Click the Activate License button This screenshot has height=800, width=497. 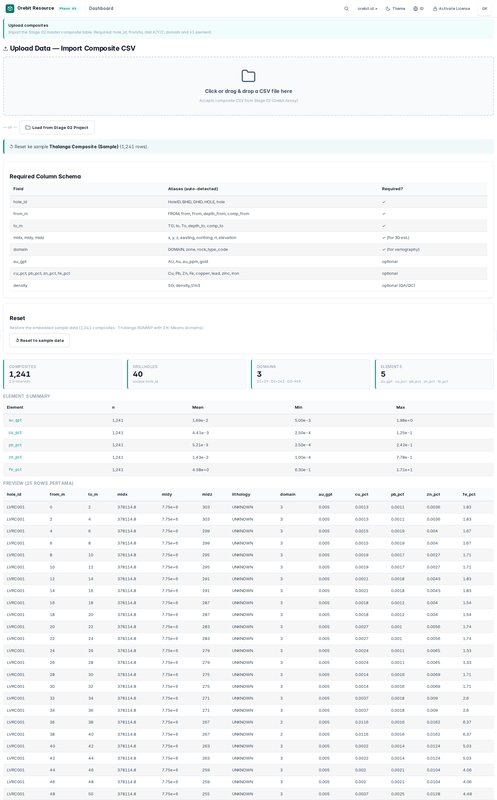coord(452,9)
